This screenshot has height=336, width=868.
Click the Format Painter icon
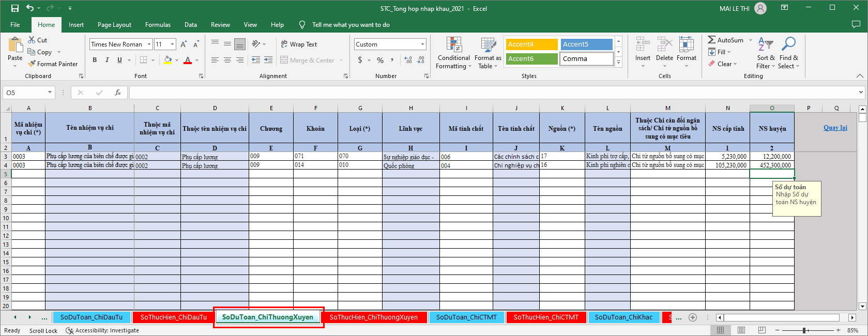click(x=32, y=64)
